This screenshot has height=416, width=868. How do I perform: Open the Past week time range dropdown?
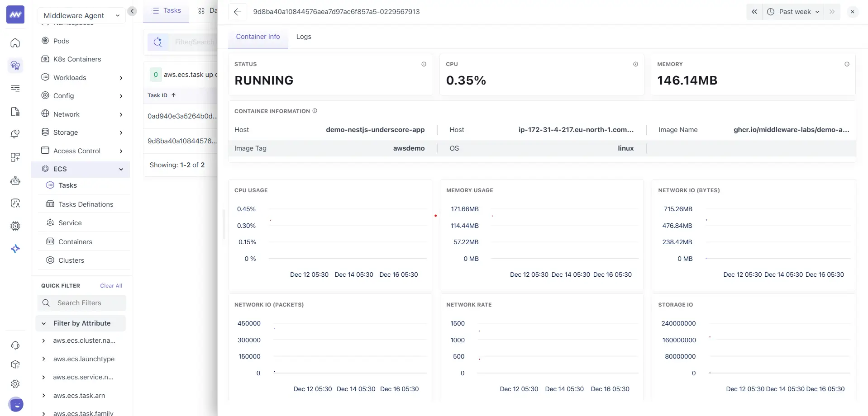[793, 11]
